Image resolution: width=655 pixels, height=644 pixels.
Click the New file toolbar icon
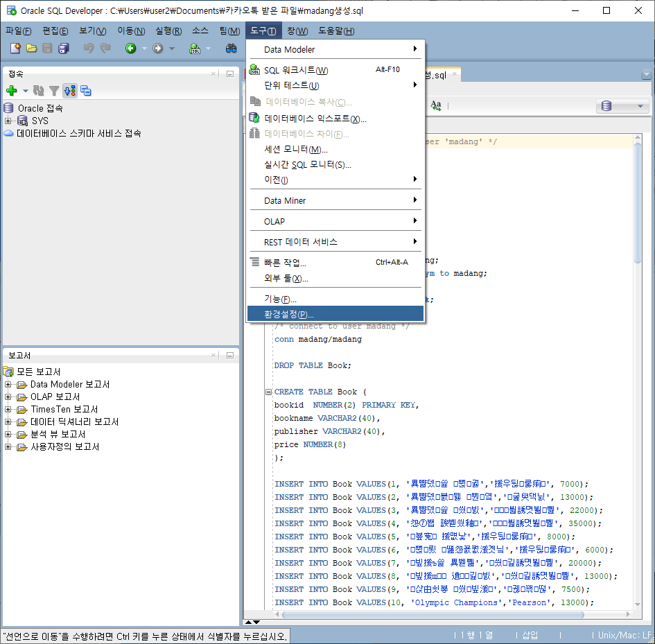15,49
